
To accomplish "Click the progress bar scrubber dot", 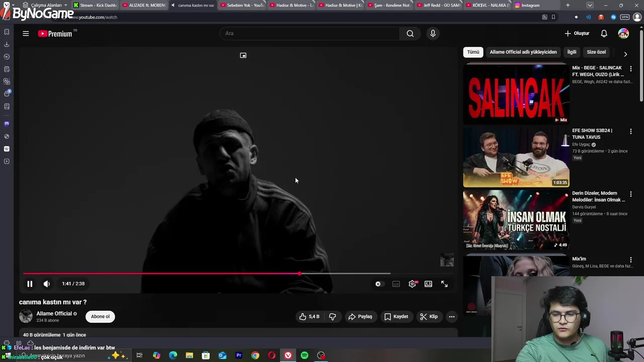I will coord(299,274).
